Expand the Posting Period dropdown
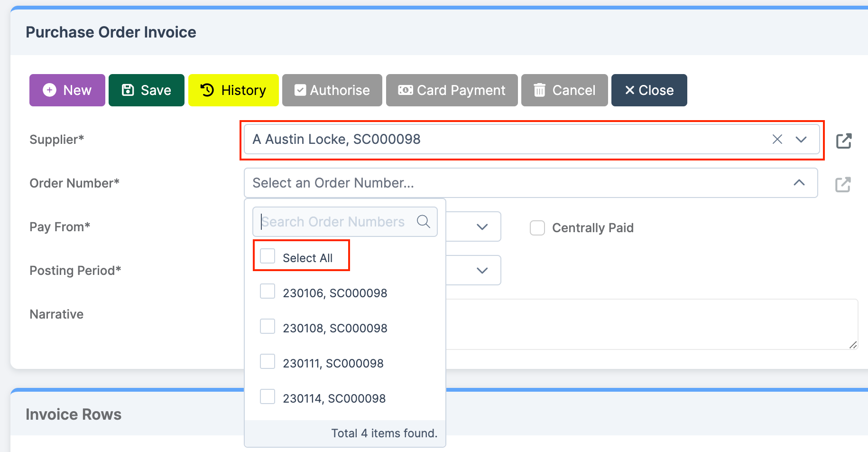 [482, 270]
